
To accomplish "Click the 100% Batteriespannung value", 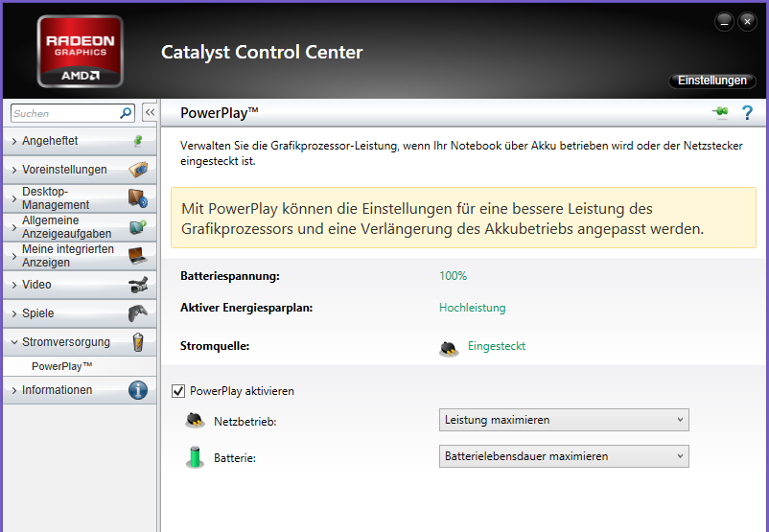I will (454, 276).
